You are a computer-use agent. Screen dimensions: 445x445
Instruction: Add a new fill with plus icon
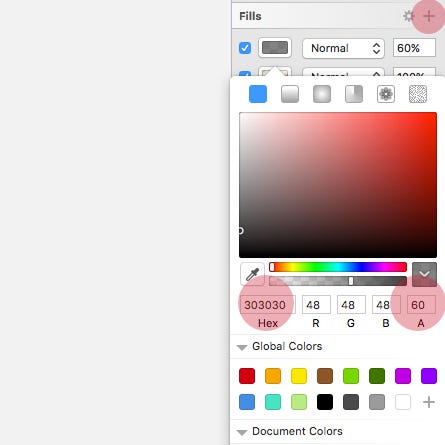pos(429,16)
